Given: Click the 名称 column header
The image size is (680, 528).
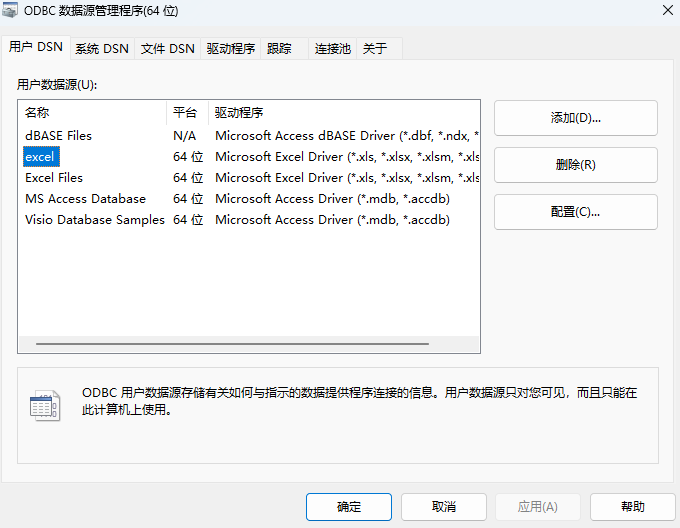Looking at the screenshot, I should (37, 113).
